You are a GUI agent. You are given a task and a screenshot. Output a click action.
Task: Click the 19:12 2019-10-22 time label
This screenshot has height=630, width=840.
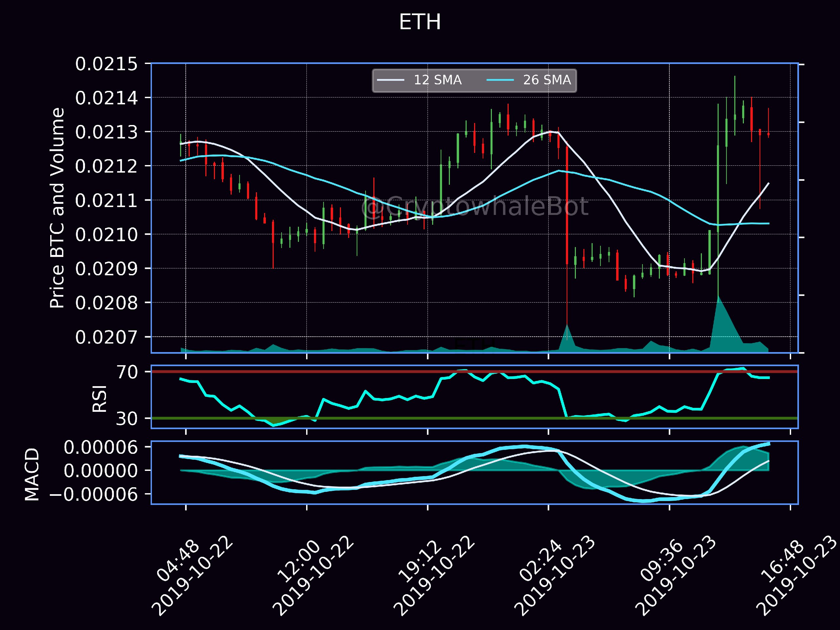[x=434, y=575]
